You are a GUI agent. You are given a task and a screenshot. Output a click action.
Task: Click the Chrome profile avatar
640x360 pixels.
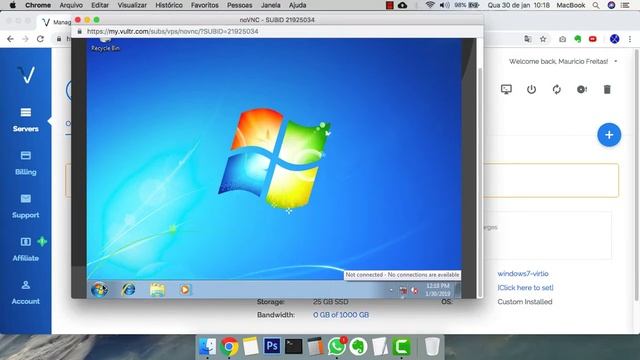614,39
